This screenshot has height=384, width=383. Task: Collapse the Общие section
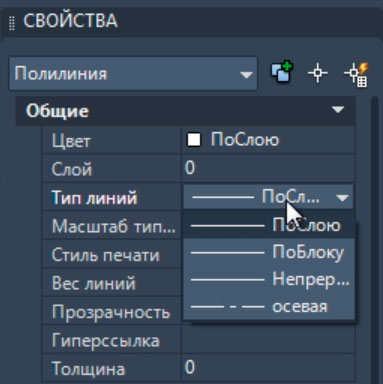338,110
